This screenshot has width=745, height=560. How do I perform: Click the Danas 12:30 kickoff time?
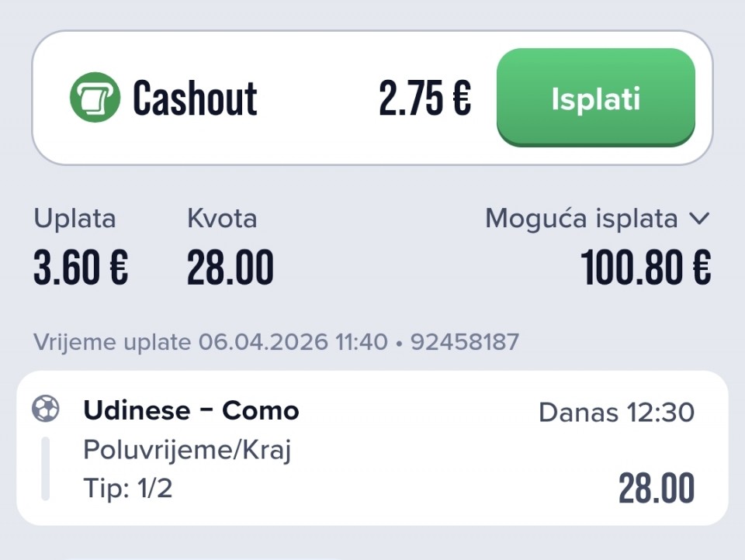616,413
